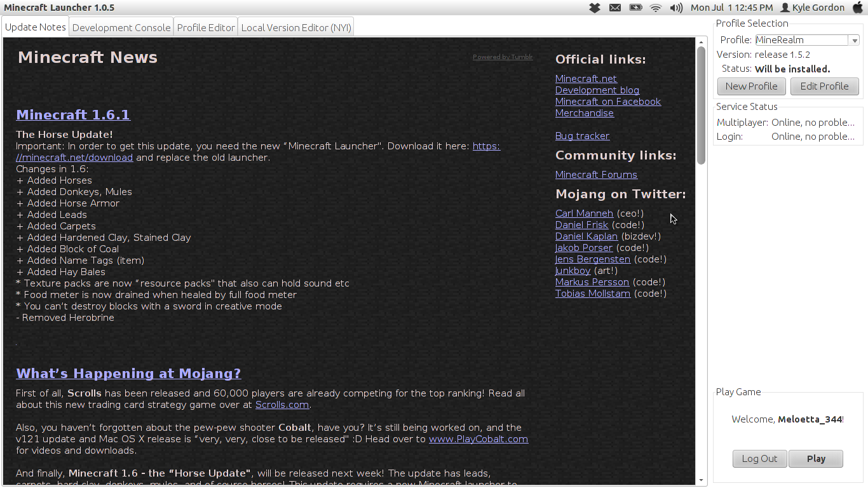The image size is (868, 488).
Task: Open the Scrolls.com link
Action: point(281,405)
